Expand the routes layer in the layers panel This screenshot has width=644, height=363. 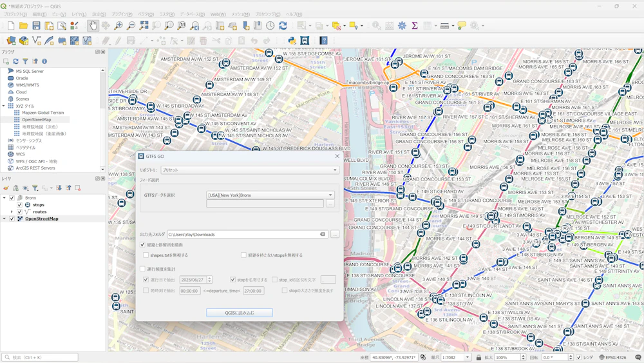[12, 211]
